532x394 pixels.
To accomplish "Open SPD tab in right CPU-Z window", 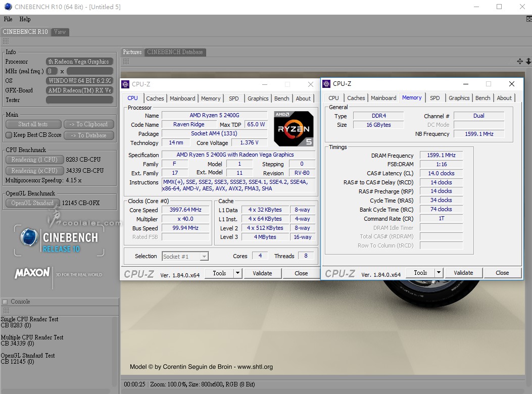I will (434, 97).
